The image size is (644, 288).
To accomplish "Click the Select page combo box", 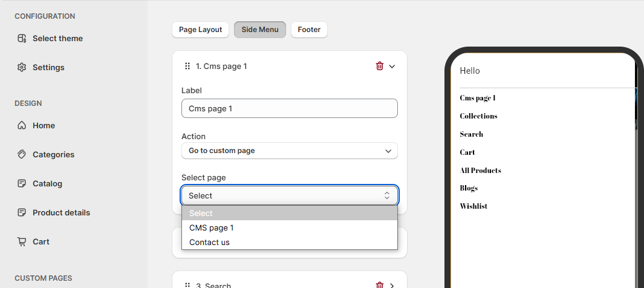I will [290, 195].
